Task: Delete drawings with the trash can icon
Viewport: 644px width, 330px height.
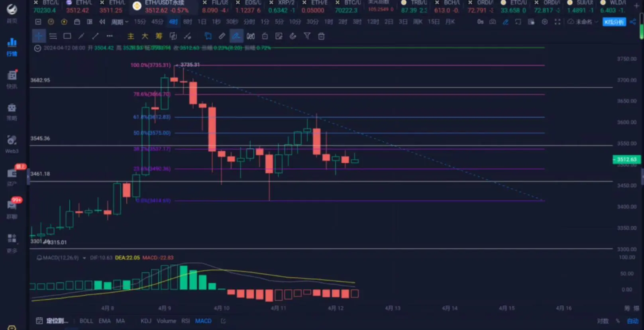Action: coord(321,36)
